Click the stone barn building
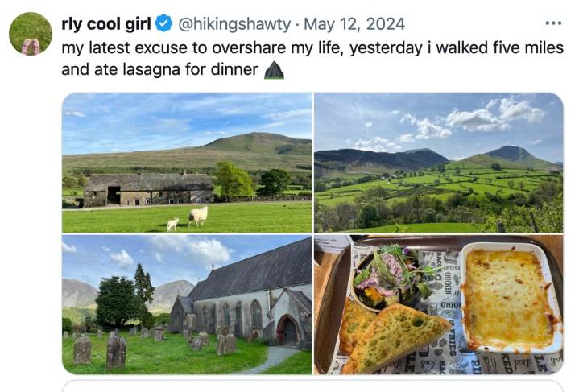 149,190
